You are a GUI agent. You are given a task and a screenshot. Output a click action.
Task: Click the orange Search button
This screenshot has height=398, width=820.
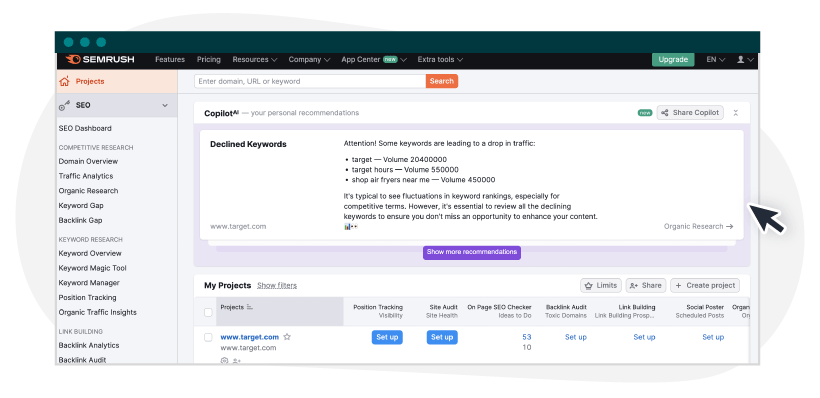pos(442,81)
